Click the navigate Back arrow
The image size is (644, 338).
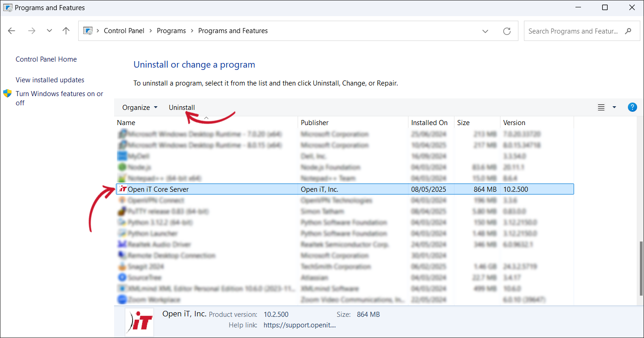coord(11,30)
